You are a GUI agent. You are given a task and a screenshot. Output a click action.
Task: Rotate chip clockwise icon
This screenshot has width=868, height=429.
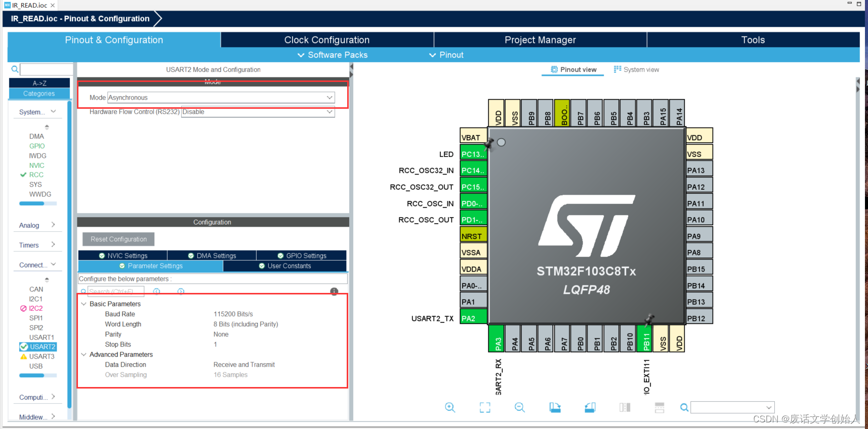555,407
